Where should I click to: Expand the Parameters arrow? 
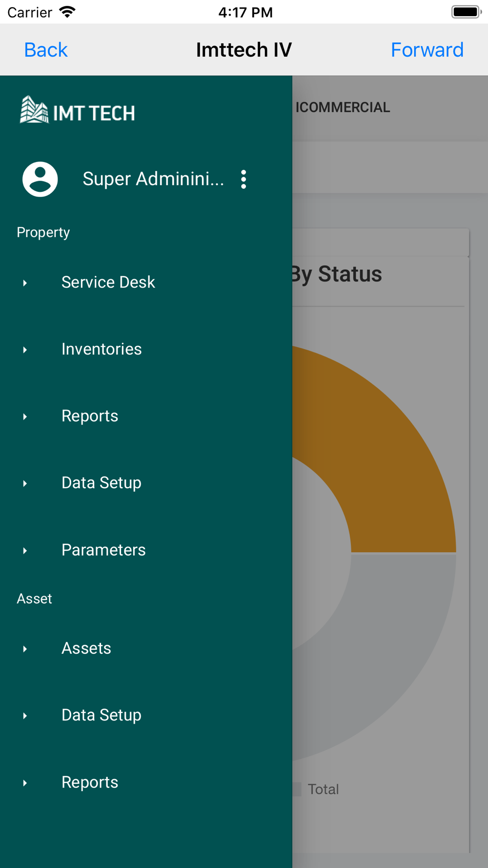(25, 551)
